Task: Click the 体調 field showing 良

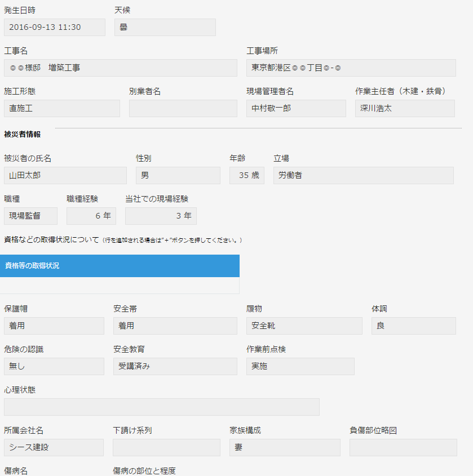Action: click(x=413, y=326)
